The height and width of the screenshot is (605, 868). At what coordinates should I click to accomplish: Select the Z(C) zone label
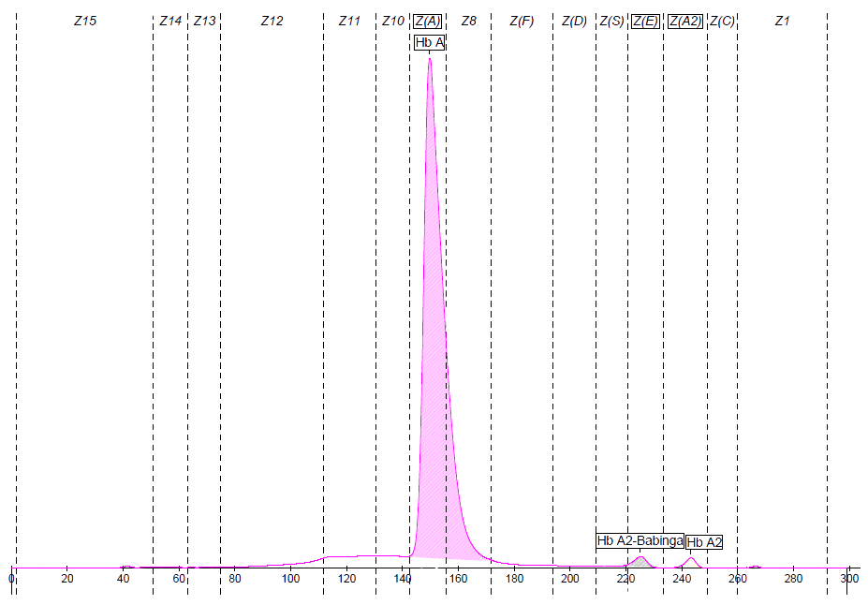(722, 21)
